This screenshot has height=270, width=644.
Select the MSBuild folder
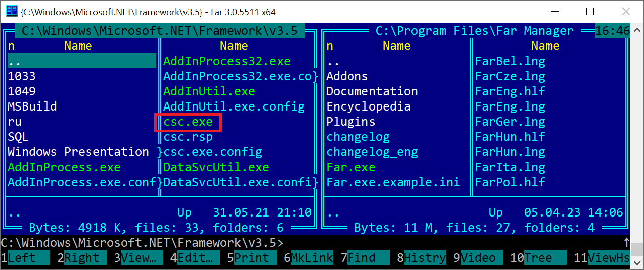pos(32,106)
